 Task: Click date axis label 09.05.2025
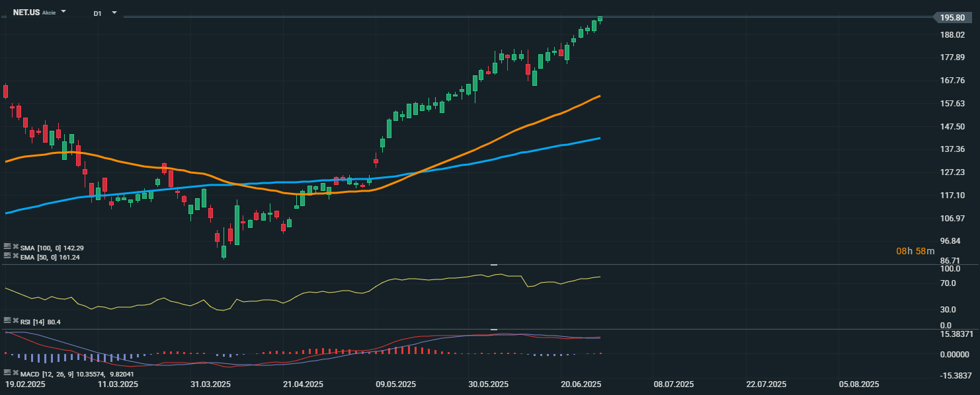395,384
